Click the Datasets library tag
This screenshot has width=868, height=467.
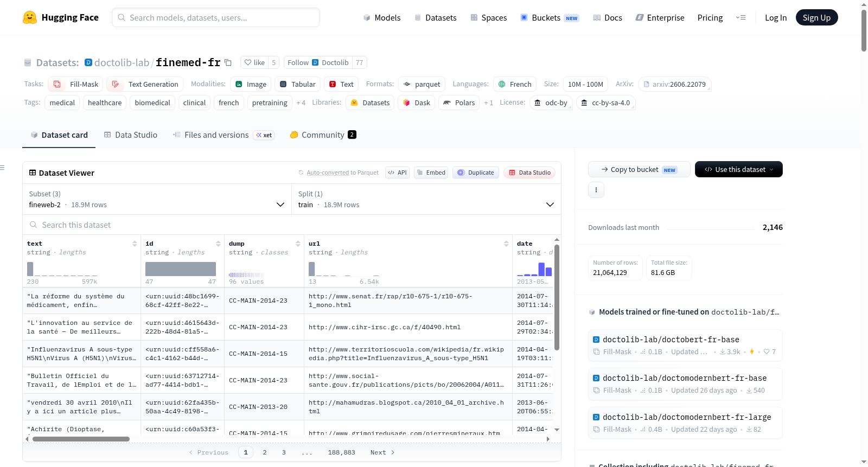[370, 103]
